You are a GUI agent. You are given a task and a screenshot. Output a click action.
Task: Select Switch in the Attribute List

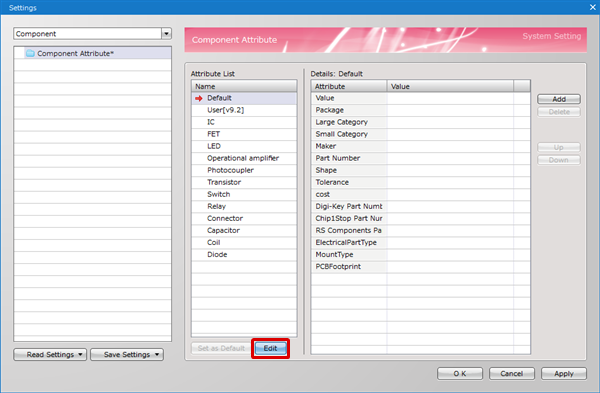(244, 194)
